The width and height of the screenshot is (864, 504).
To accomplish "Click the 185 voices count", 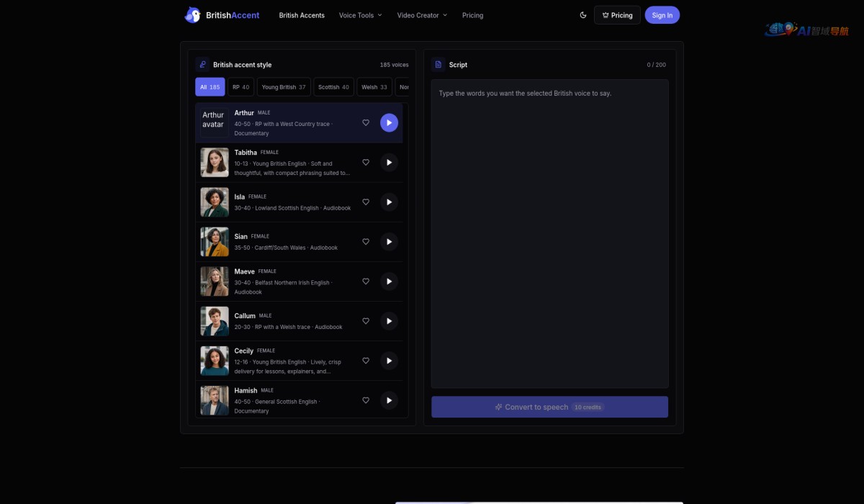I will pyautogui.click(x=395, y=65).
